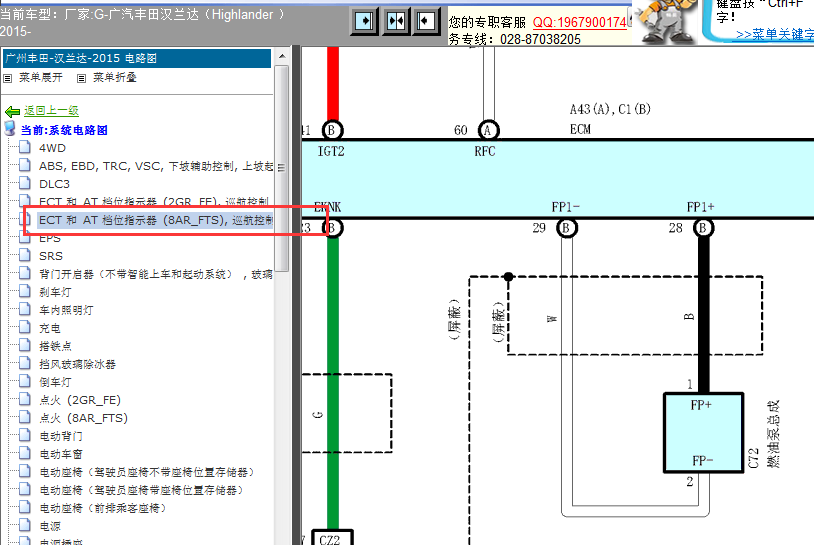The image size is (814, 545).
Task: Open the 车内照明灯 diagram
Action: click(66, 310)
